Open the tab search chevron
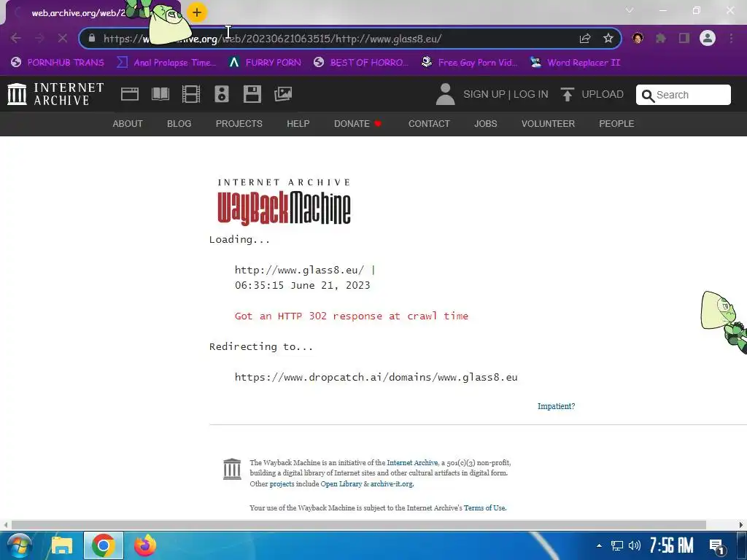Image resolution: width=747 pixels, height=560 pixels. click(x=630, y=10)
